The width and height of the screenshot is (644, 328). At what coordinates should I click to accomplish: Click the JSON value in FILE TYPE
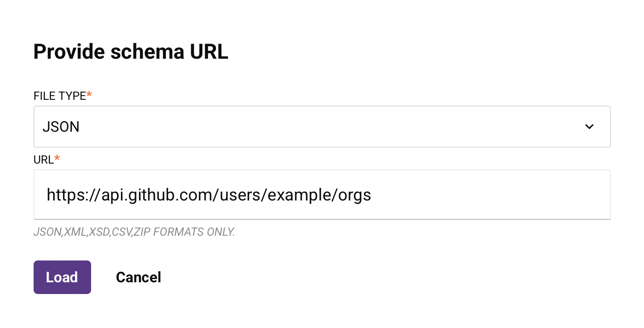pos(61,127)
